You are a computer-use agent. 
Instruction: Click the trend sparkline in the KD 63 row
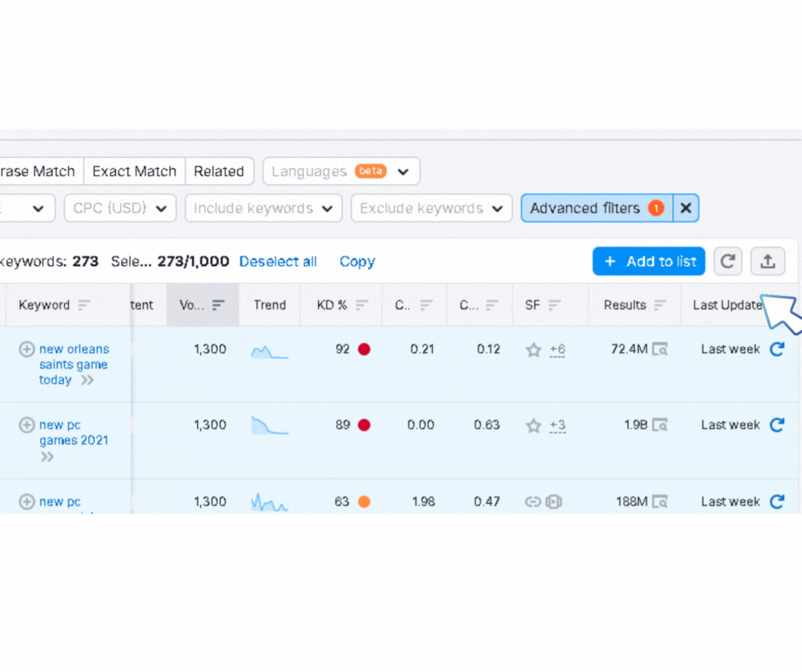click(x=270, y=502)
